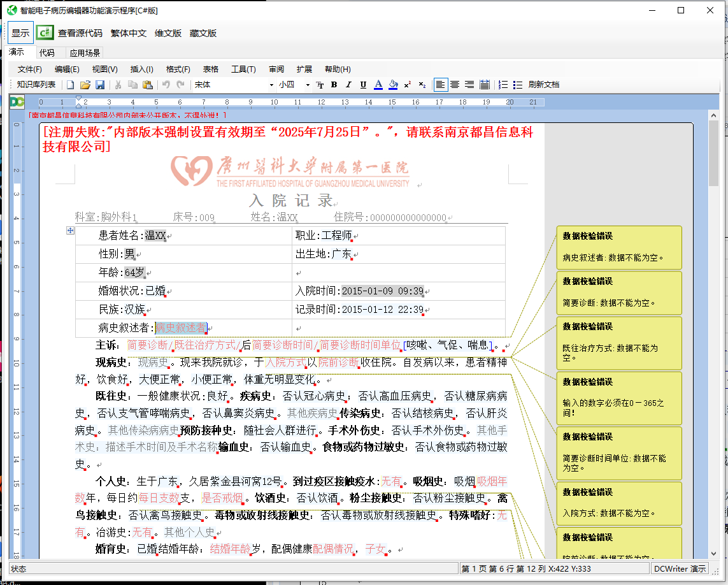Click the New document icon
728x585 pixels.
pyautogui.click(x=71, y=85)
